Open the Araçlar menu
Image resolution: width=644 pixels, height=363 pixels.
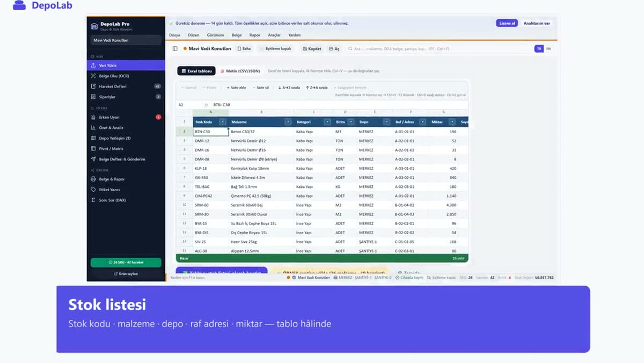(274, 35)
